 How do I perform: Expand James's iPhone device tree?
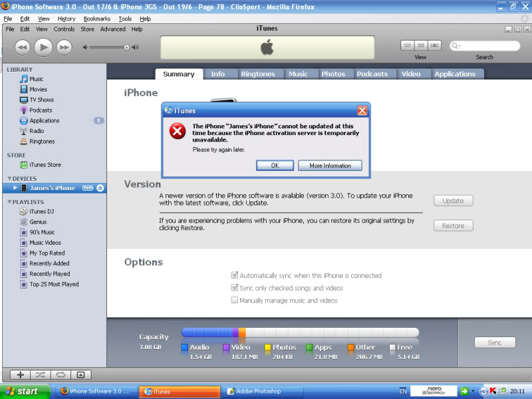16,188
